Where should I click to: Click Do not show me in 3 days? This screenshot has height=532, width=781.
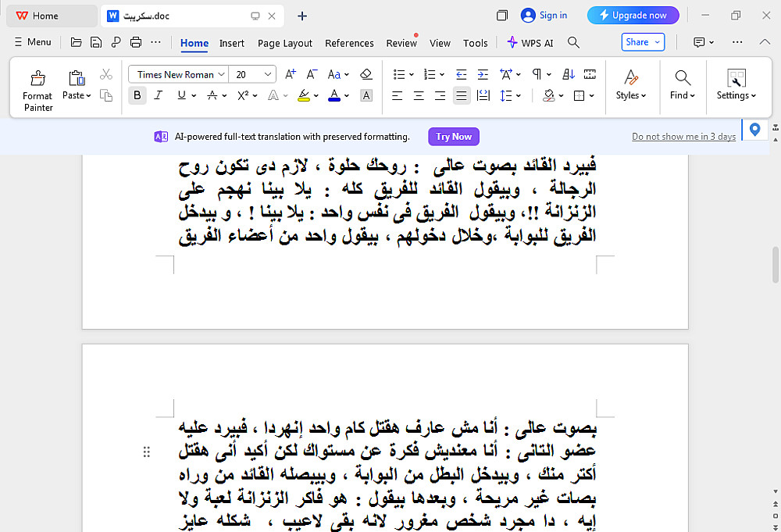pos(683,137)
